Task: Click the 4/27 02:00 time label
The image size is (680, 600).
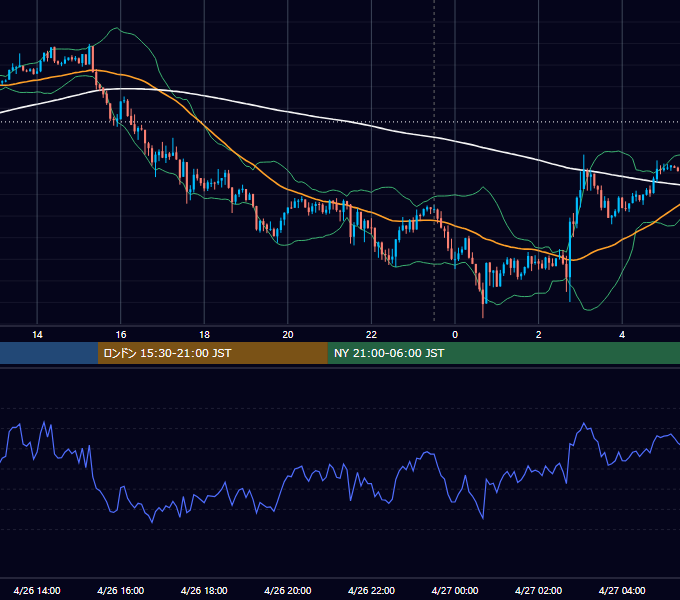Action: pos(539,590)
